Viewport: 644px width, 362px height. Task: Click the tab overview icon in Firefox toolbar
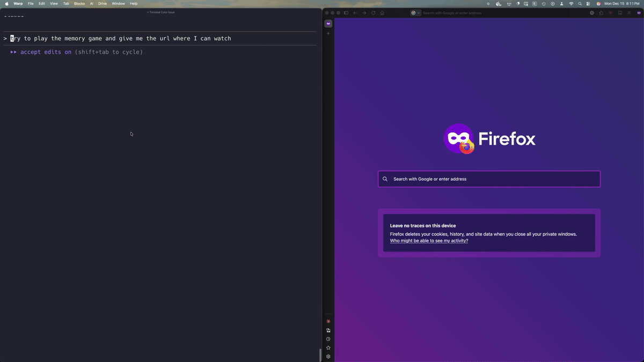tap(620, 13)
